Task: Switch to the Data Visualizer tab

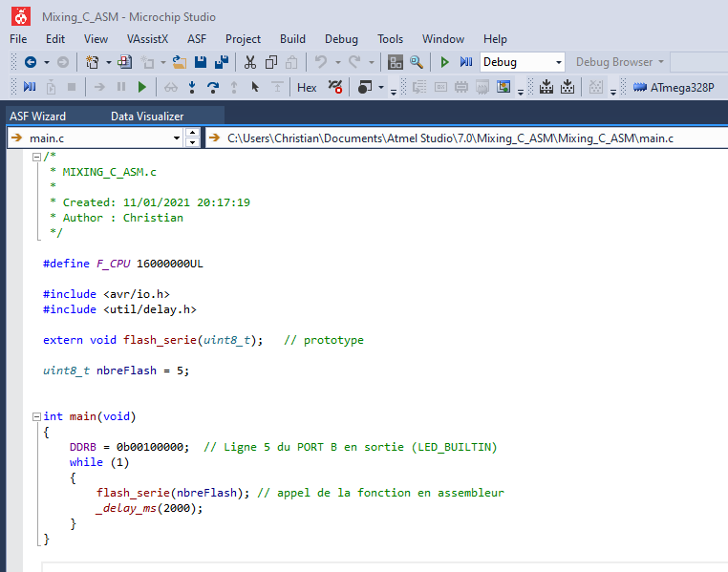Action: click(147, 116)
